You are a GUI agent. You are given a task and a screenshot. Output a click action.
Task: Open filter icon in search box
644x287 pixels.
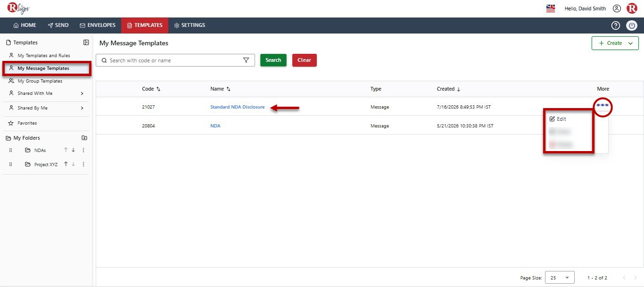[x=246, y=60]
